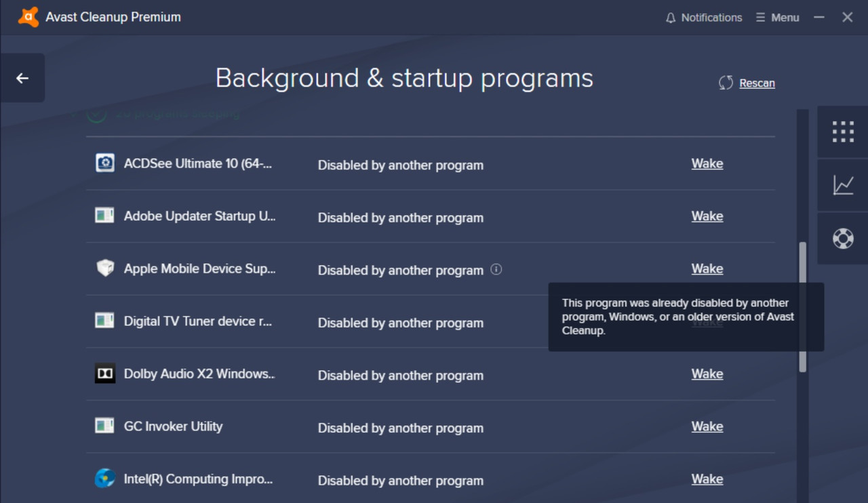Click the Intel(R) Computing Improvement icon
This screenshot has width=868, height=503.
coord(104,478)
